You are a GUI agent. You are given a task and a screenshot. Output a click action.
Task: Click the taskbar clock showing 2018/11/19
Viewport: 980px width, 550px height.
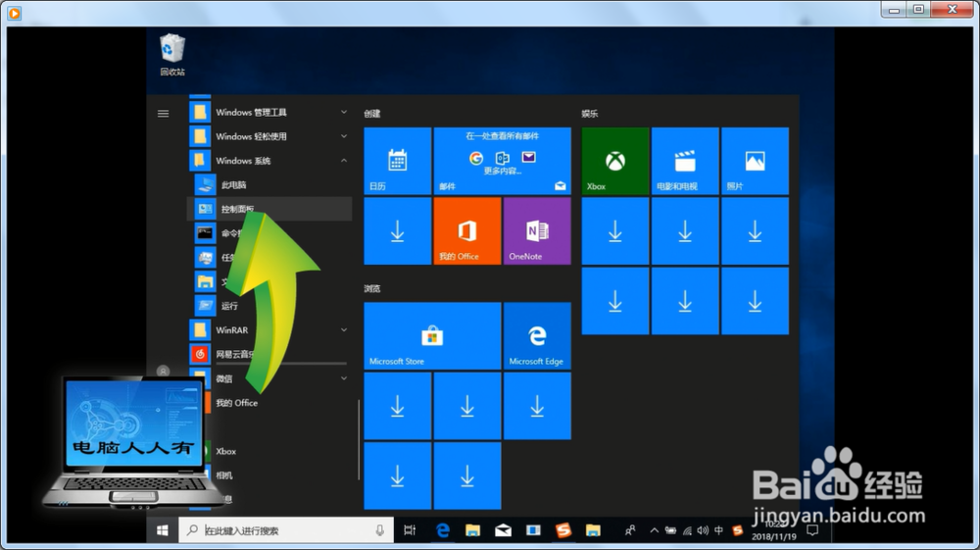(774, 530)
